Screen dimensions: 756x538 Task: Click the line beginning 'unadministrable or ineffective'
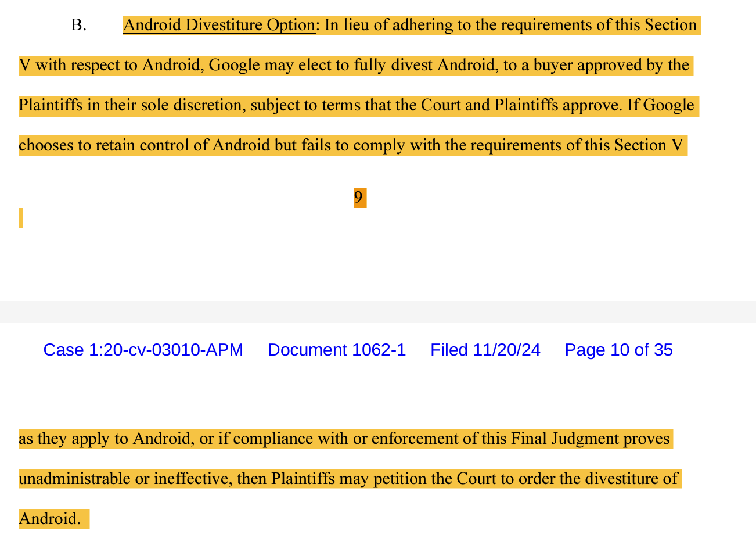pyautogui.click(x=350, y=479)
